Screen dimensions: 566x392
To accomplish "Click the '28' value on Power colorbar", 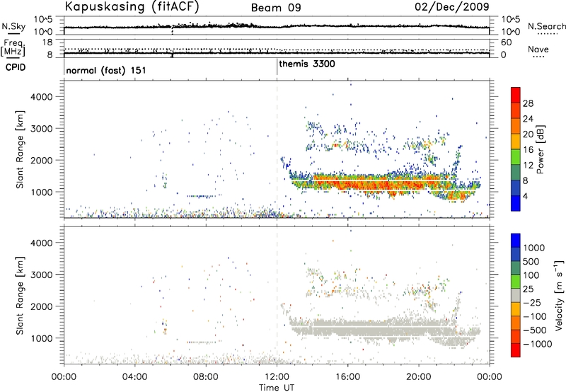I will [x=528, y=103].
